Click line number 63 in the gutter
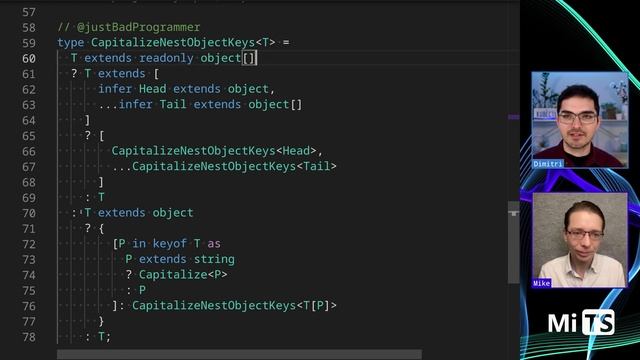This screenshot has height=360, width=640. click(29, 105)
